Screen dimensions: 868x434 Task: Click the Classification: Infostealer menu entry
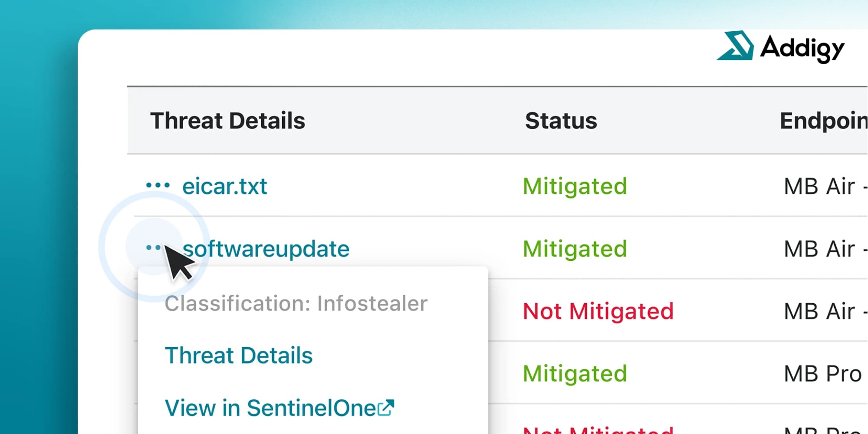click(x=296, y=303)
